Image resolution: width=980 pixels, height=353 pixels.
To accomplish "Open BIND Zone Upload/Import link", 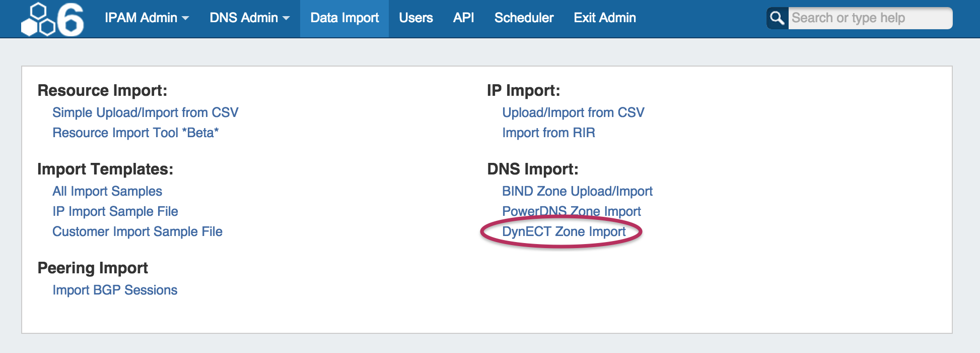I will pos(577,191).
